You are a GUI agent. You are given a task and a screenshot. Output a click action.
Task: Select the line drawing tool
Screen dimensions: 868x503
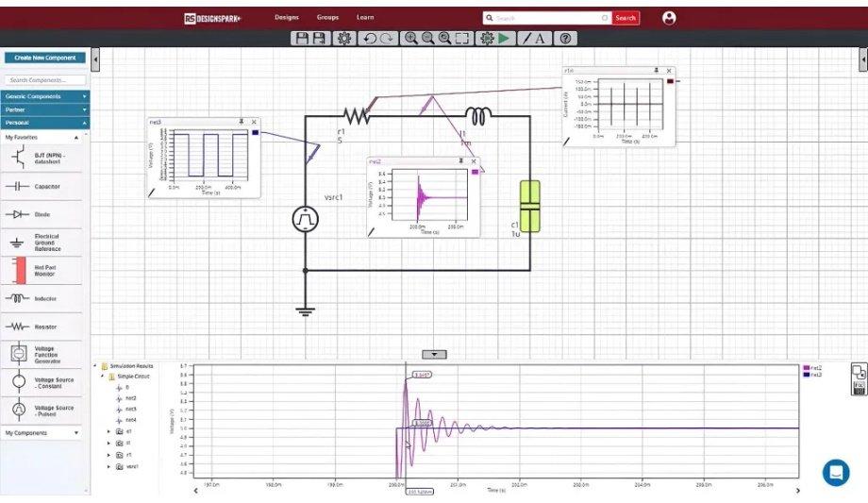(x=526, y=39)
